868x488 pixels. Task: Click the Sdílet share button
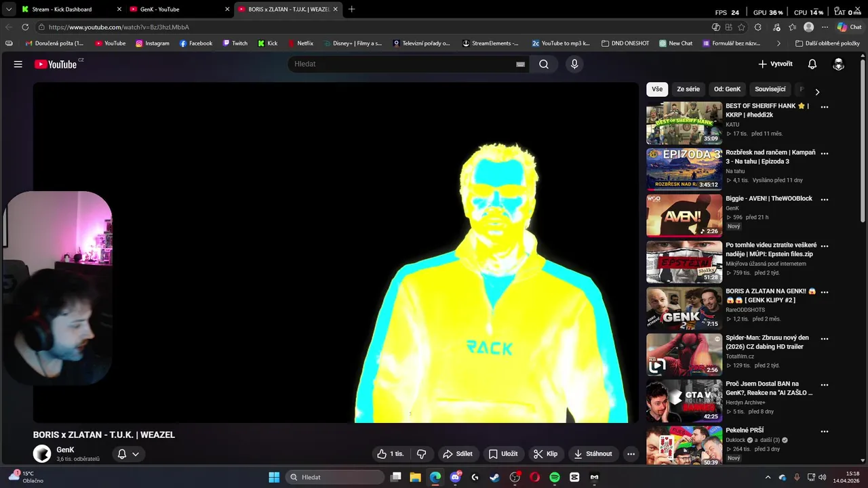click(457, 454)
